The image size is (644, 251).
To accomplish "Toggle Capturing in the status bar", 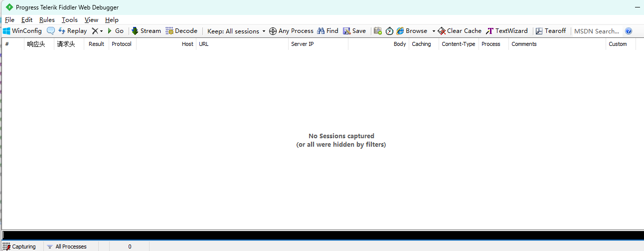I will tap(19, 247).
